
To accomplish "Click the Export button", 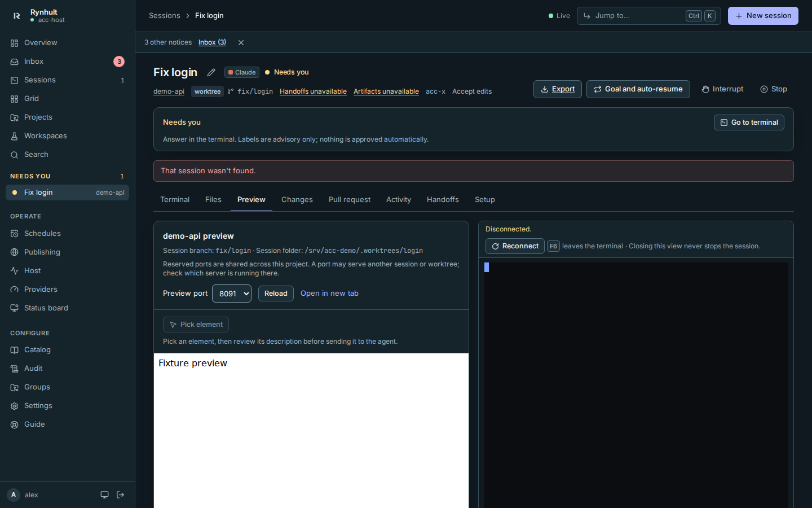I will [558, 89].
